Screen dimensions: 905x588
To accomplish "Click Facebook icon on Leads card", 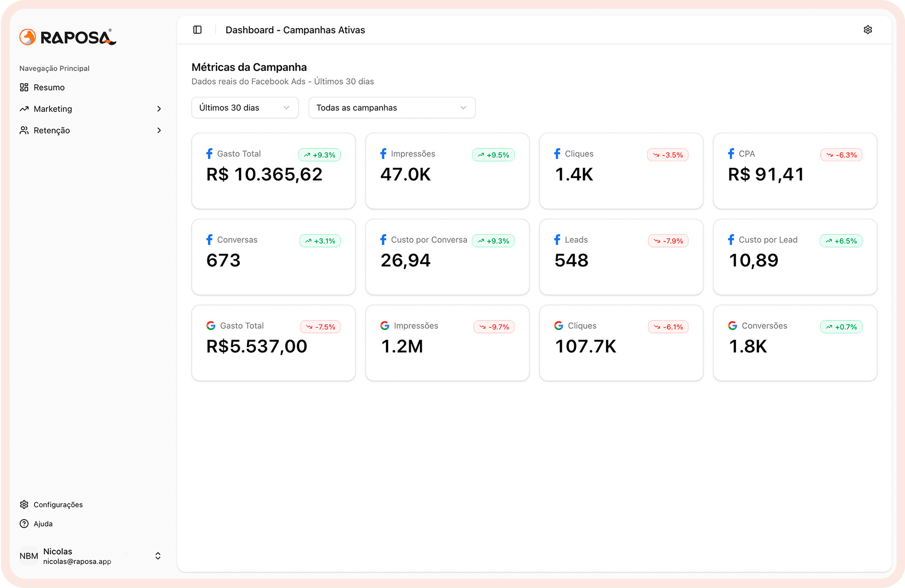I will coord(557,240).
